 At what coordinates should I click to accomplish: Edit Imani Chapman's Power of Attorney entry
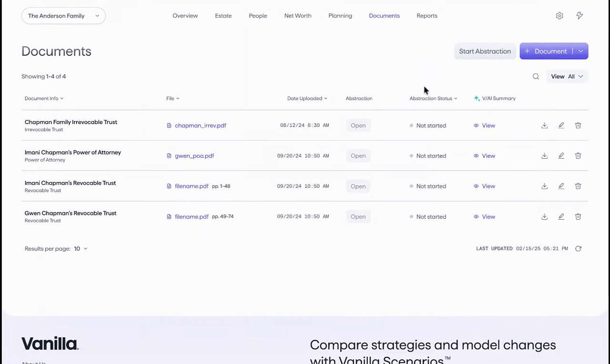561,156
